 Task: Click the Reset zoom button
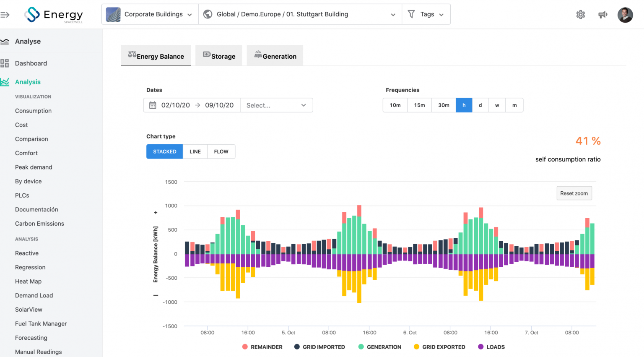pos(574,193)
